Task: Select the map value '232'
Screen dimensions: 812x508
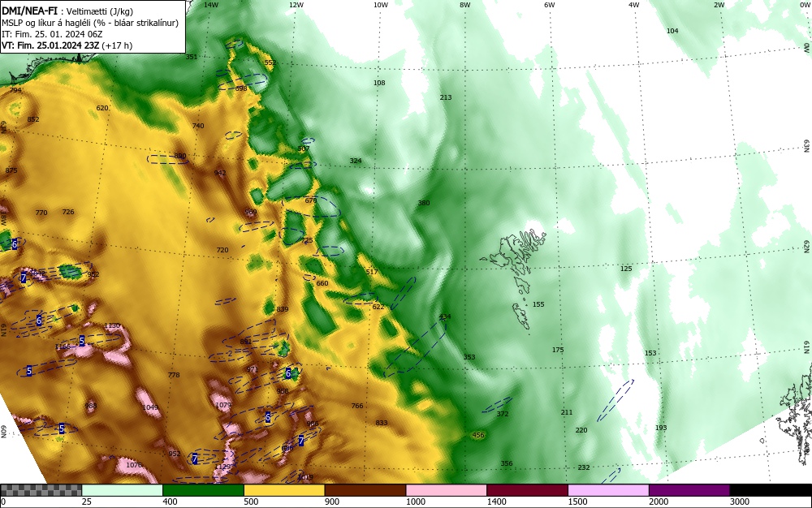Action: (584, 467)
